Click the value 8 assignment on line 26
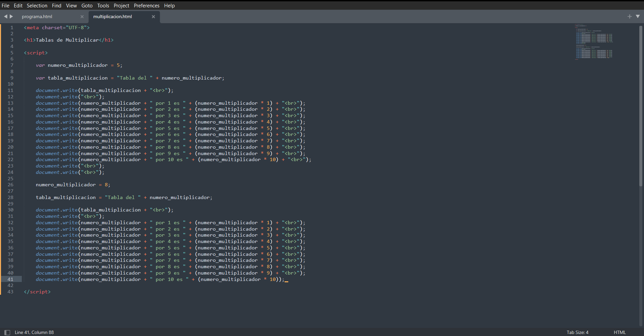Screen dimensions: 644x336 (x=106, y=185)
